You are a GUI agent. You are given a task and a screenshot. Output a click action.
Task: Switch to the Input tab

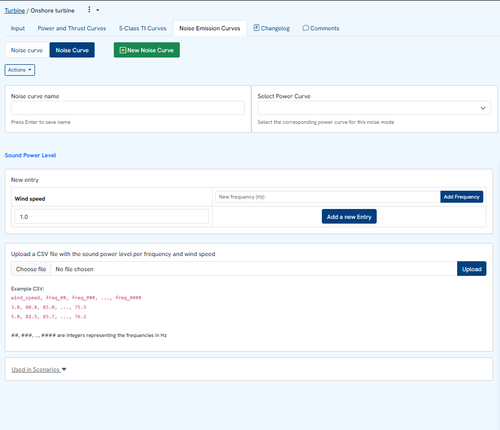(18, 28)
